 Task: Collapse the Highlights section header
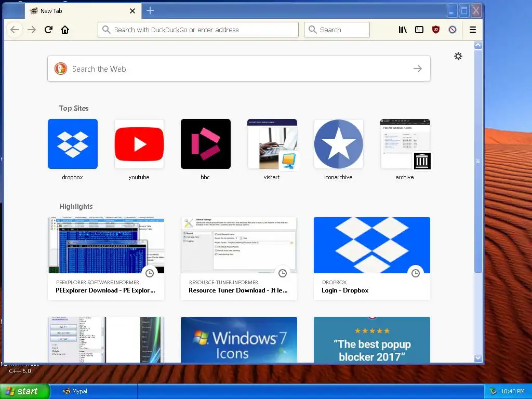coord(76,206)
